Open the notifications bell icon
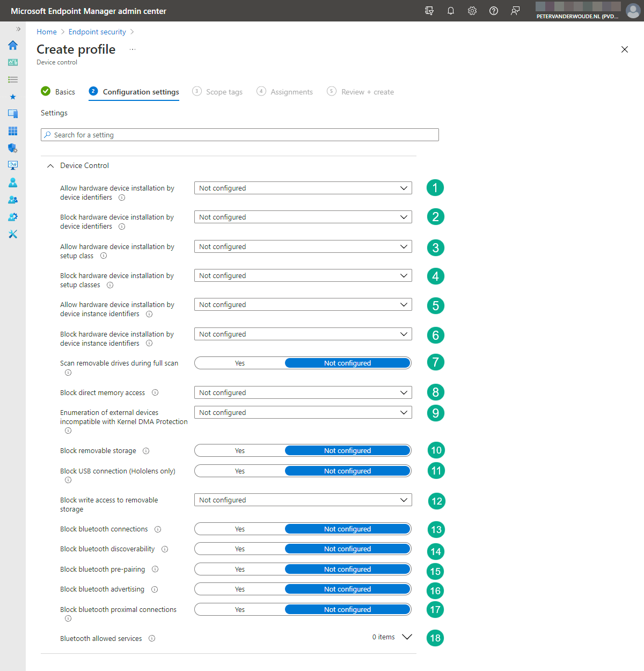Image resolution: width=644 pixels, height=671 pixels. click(451, 10)
